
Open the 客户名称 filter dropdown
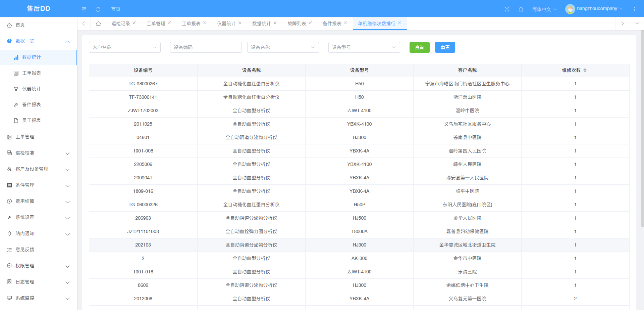pyautogui.click(x=124, y=47)
